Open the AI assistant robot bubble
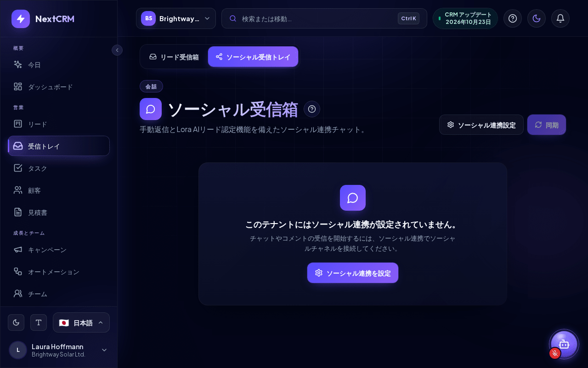This screenshot has width=588, height=368. pos(564,345)
